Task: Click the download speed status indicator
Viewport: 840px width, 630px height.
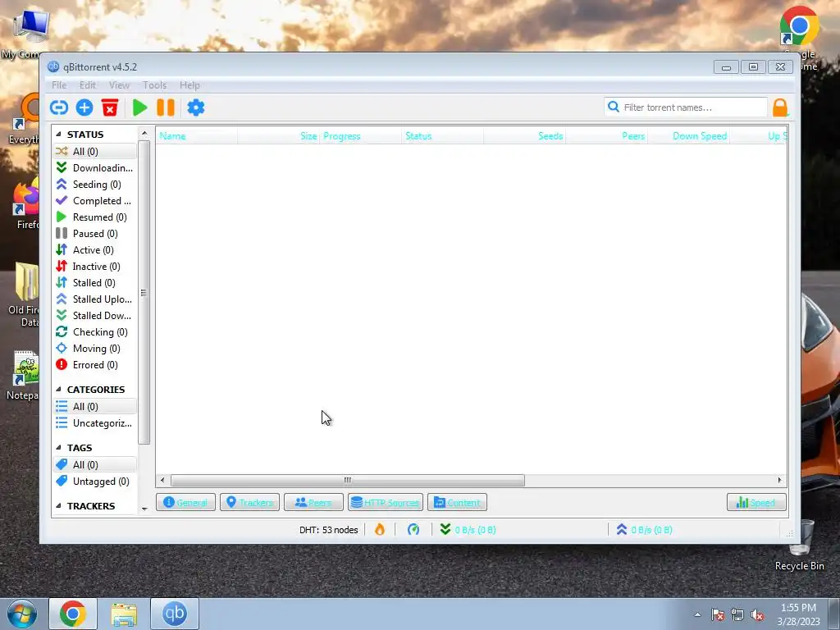Action: pyautogui.click(x=468, y=530)
